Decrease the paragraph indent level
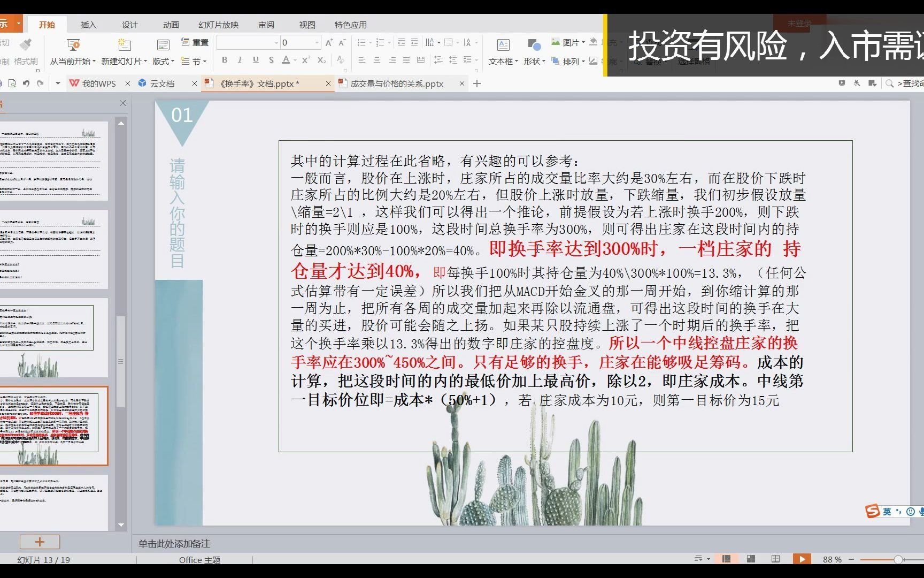This screenshot has height=578, width=924. (401, 42)
